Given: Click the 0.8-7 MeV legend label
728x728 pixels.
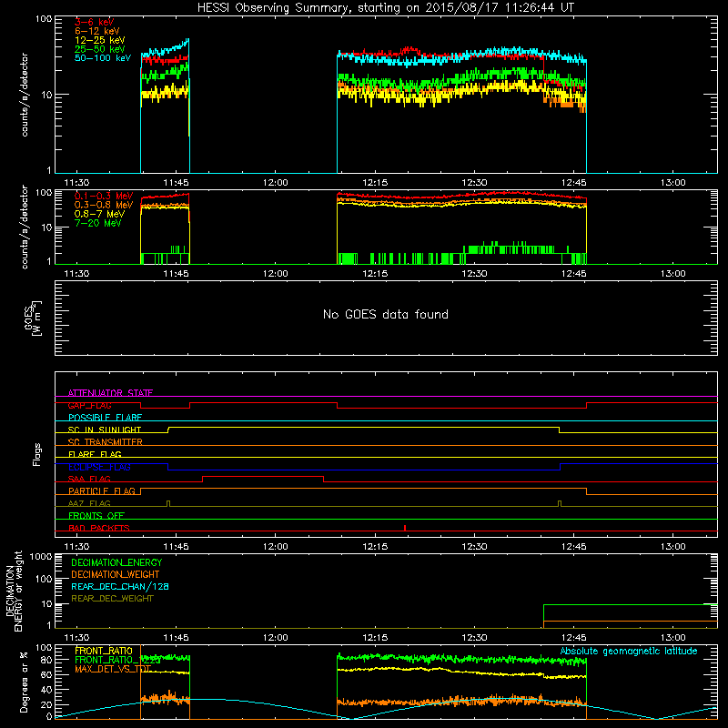Looking at the screenshot, I should (x=99, y=214).
